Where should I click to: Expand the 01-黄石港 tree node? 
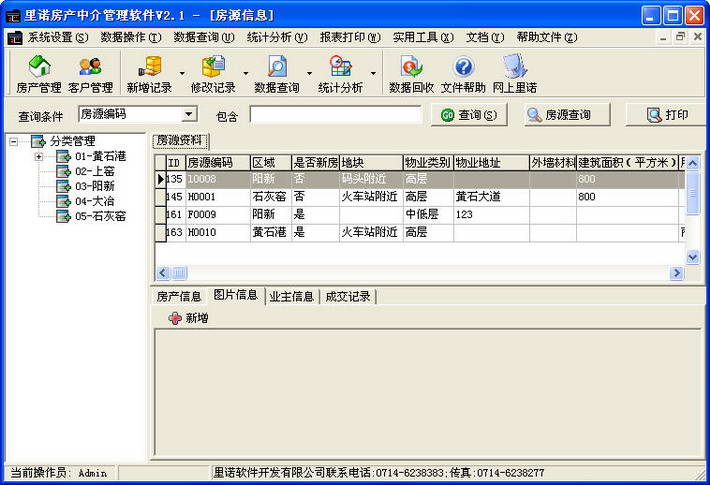tap(39, 157)
